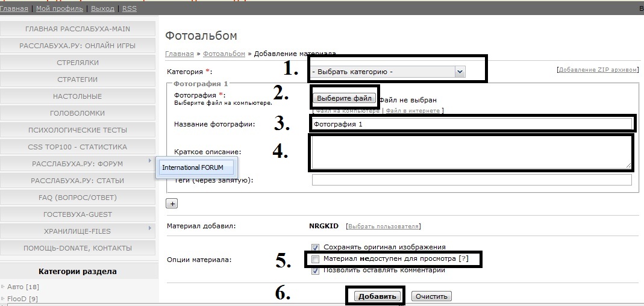Expand the arrow beside РАССЛАБУХА.РУ: ФОРУМ

point(150,161)
